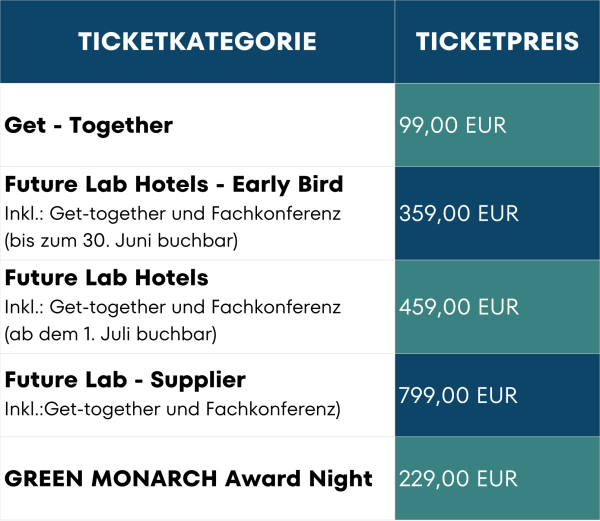Select the Get - Together ticket title
Viewport: 600px width, 521px height.
pos(89,126)
